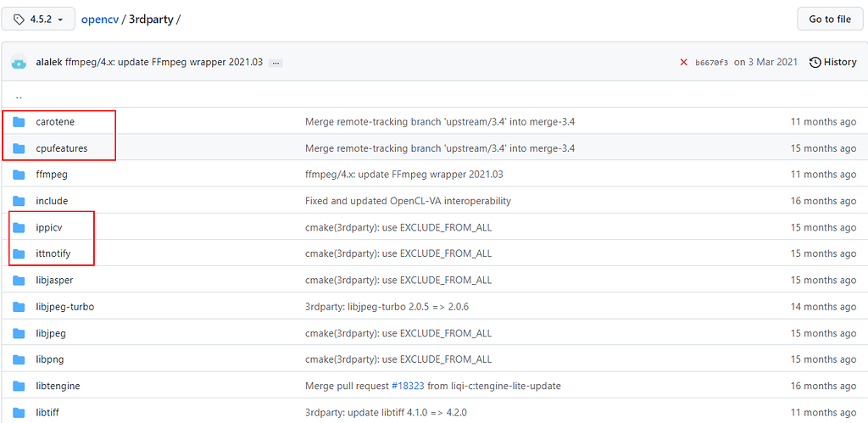Click the ffmpeg folder icon
This screenshot has width=868, height=423.
pos(19,175)
